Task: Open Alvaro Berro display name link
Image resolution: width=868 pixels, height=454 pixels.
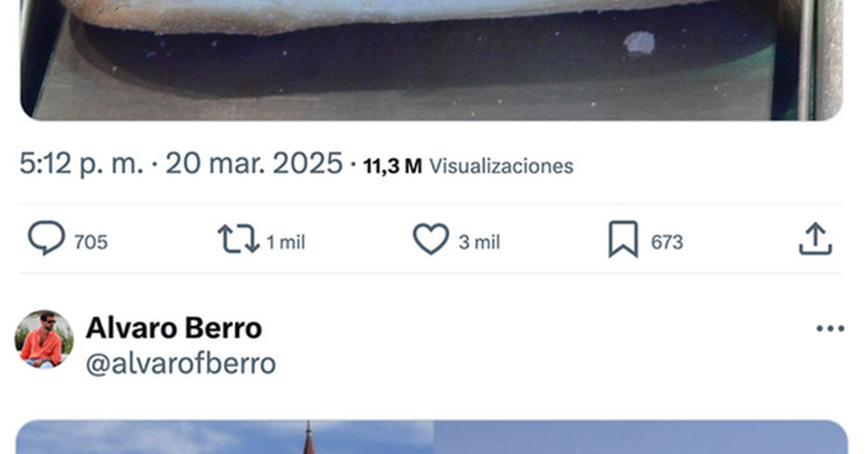Action: (174, 328)
